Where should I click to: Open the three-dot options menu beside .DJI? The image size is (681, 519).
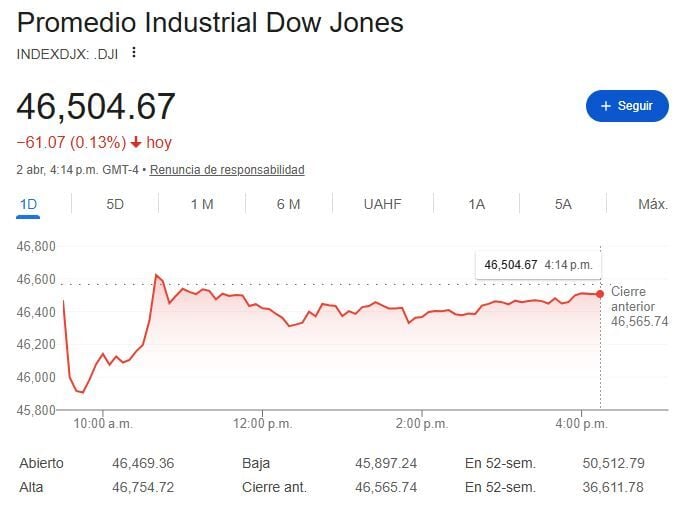pos(134,53)
